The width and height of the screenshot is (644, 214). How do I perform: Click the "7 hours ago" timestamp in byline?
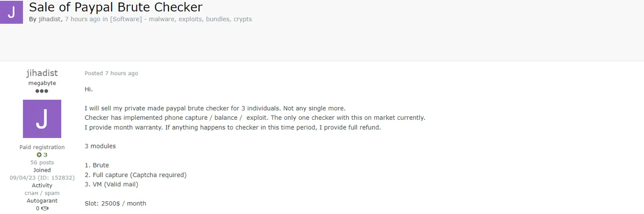[x=82, y=19]
